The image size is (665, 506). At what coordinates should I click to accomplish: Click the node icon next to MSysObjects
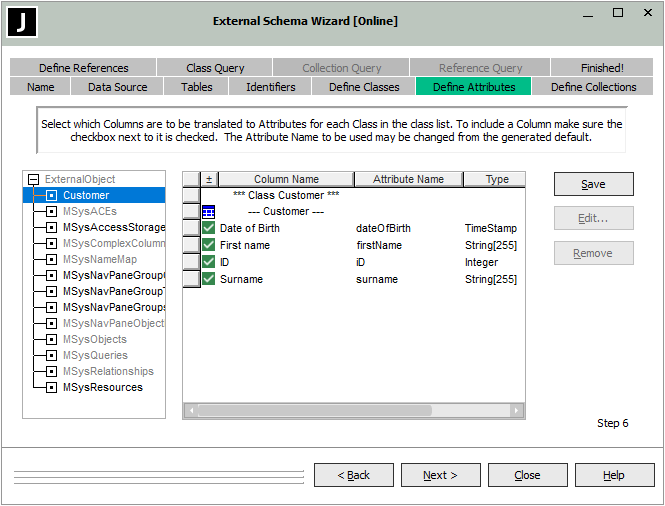tap(51, 339)
